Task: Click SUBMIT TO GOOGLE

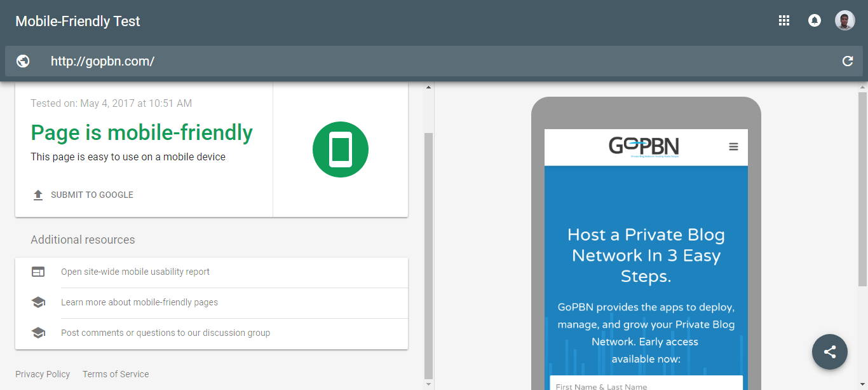Action: [x=92, y=195]
